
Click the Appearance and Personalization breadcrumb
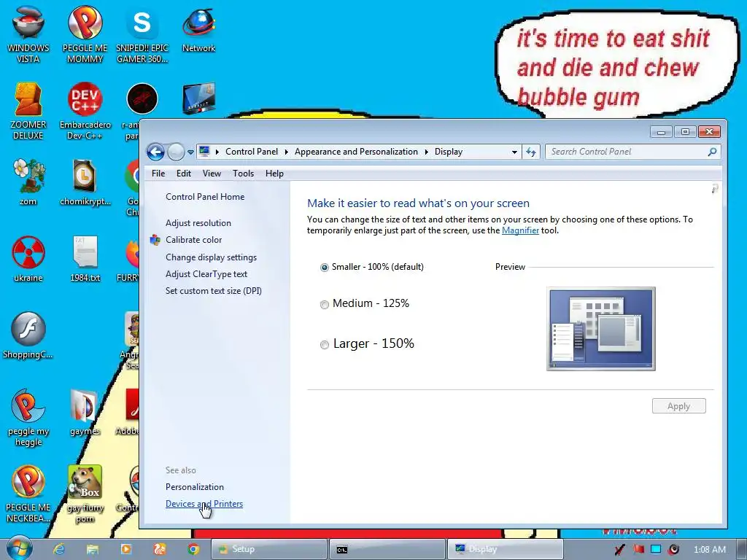(356, 152)
